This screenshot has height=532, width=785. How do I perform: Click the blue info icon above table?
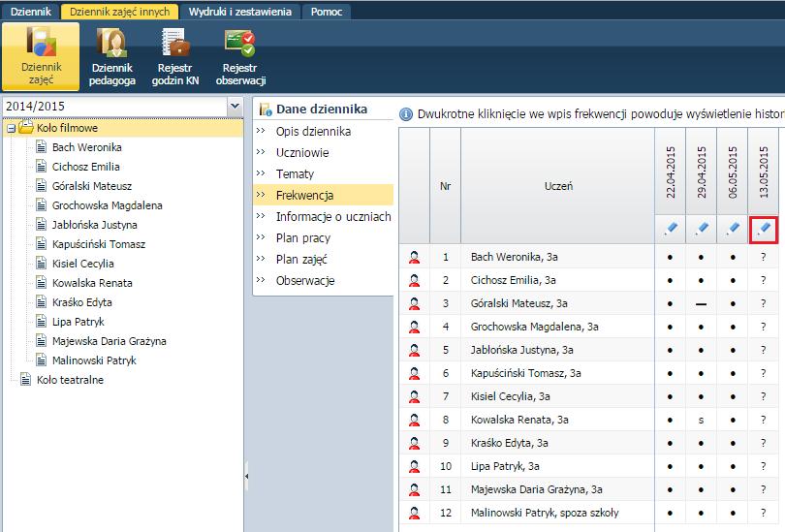406,114
